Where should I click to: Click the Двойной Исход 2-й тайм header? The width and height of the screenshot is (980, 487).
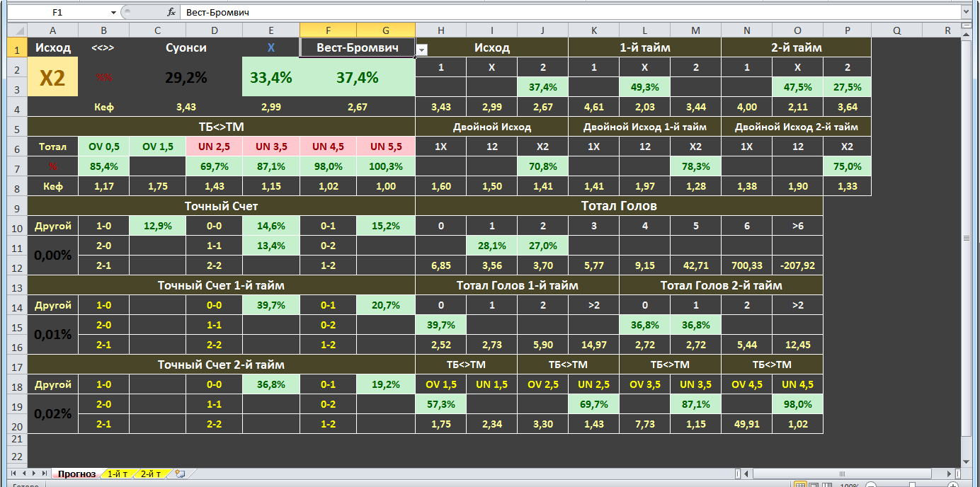click(x=797, y=127)
